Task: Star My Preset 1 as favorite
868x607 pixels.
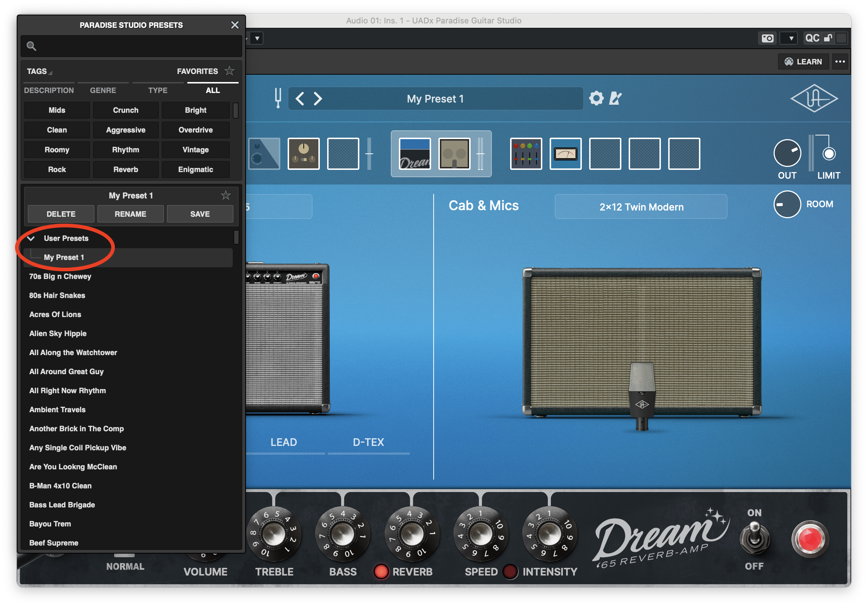Action: (226, 195)
